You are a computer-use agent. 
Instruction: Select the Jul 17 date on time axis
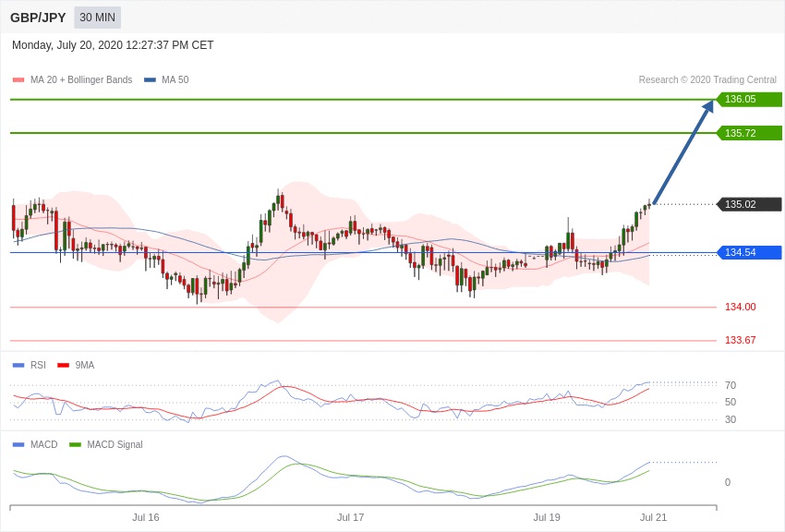350,517
